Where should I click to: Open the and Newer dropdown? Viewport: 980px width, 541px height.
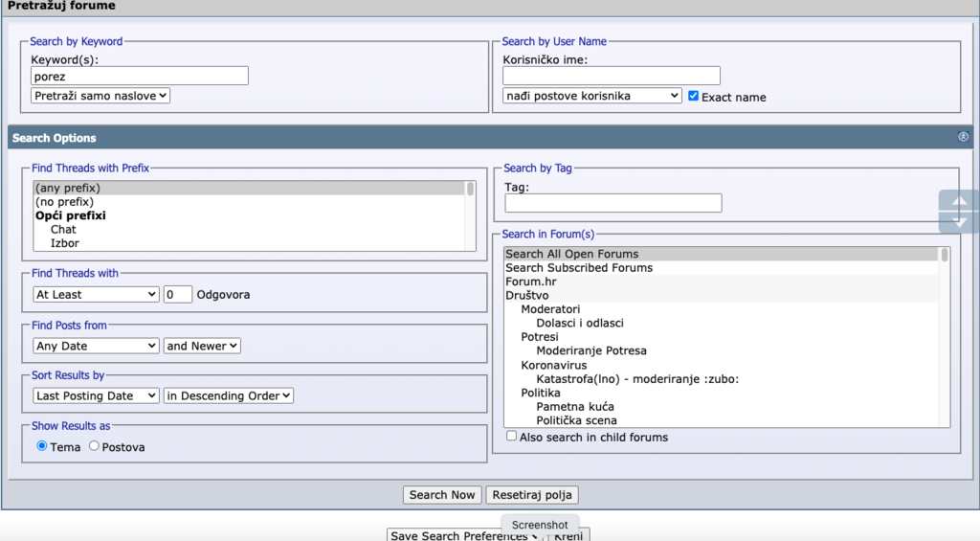point(202,346)
